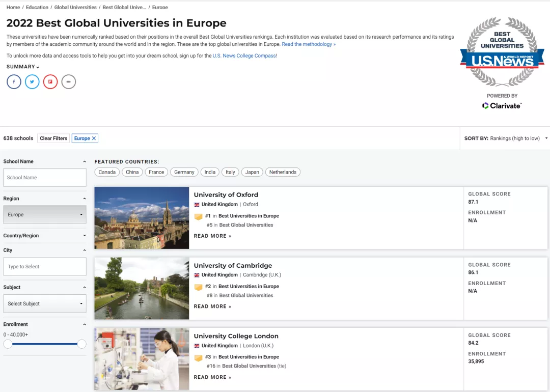The image size is (550, 392).
Task: Click Best Universities in Europe for Oxford
Action: tap(249, 216)
